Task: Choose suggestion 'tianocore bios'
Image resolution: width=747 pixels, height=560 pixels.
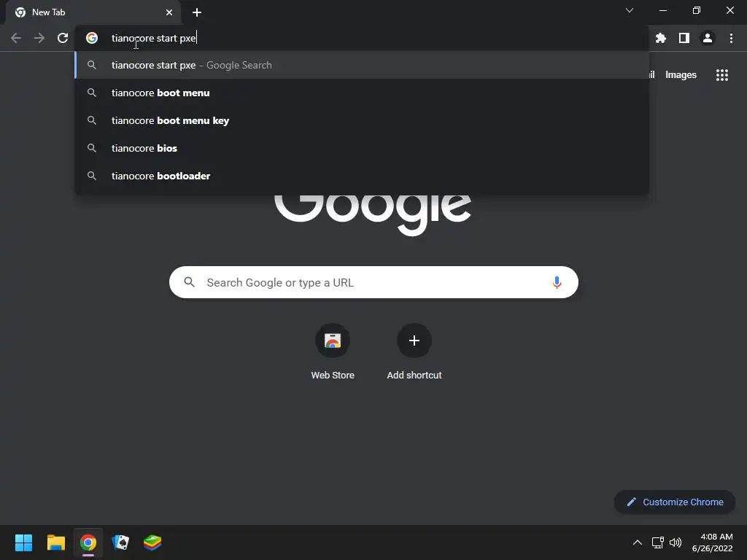Action: click(362, 148)
